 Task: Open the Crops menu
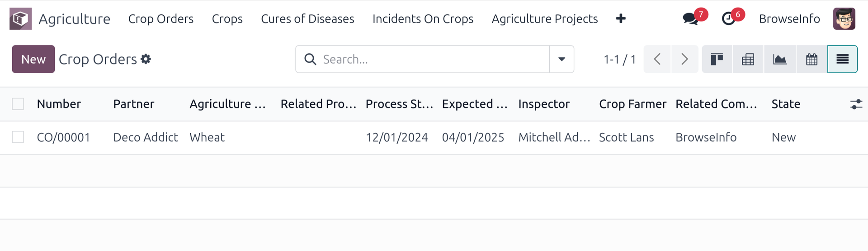[227, 19]
